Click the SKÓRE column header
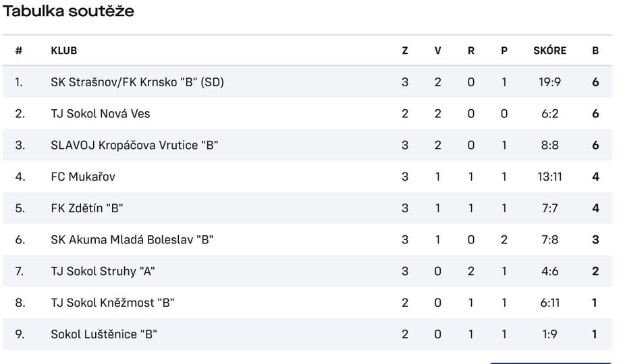625x364 pixels. 549,51
